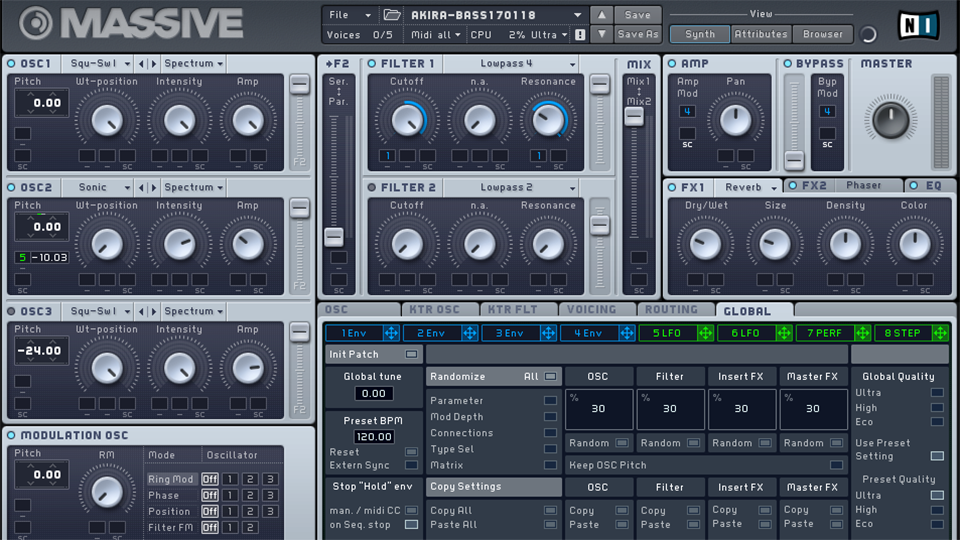The height and width of the screenshot is (540, 960).
Task: Select the 7 PERF move handle icon
Action: point(862,333)
